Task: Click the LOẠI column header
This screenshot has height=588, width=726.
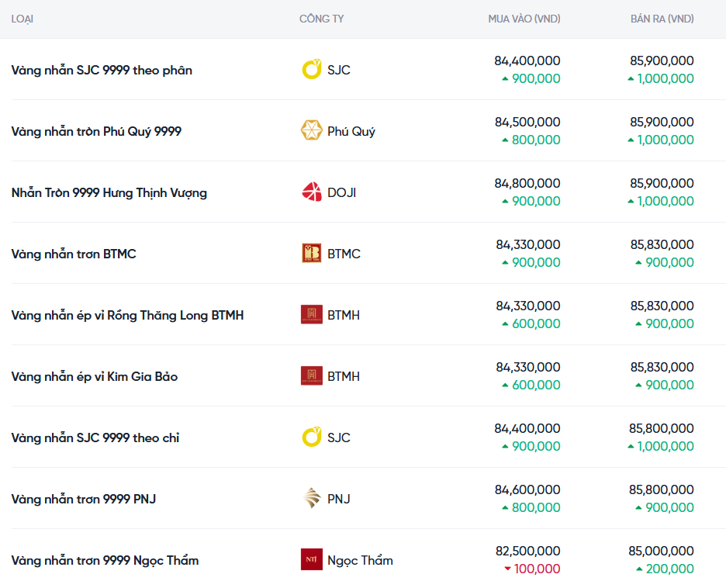Action: (x=22, y=19)
